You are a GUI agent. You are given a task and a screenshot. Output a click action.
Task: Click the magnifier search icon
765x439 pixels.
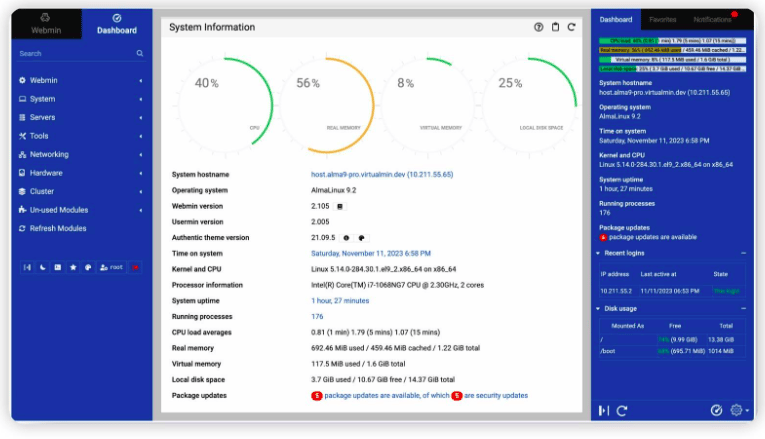coord(140,53)
